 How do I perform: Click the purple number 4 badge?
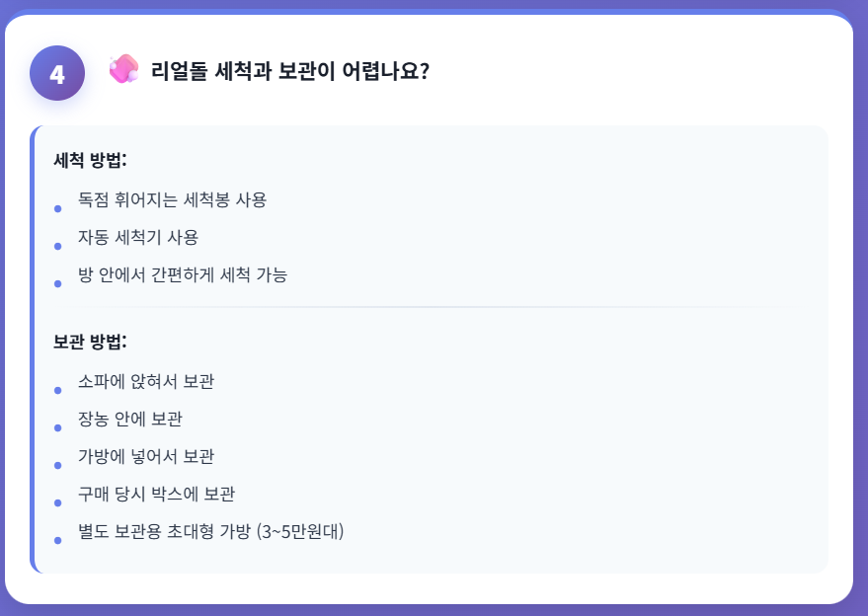click(x=57, y=73)
